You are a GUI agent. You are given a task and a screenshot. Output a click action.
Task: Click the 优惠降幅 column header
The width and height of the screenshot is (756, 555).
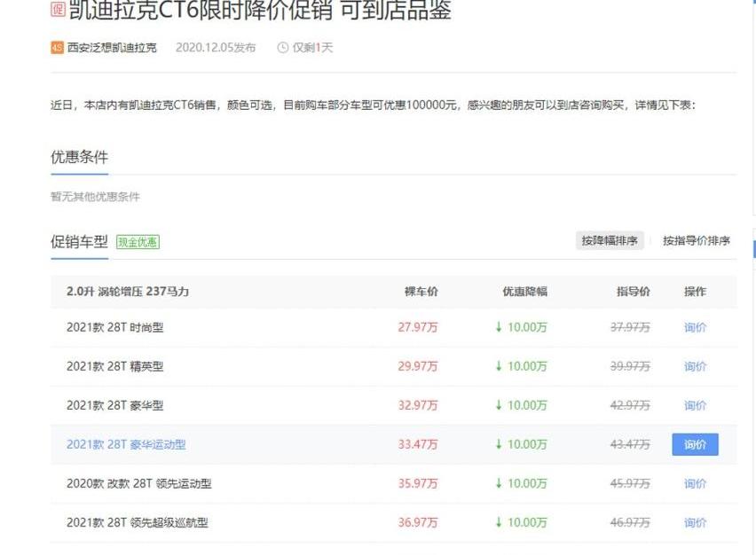pyautogui.click(x=525, y=292)
